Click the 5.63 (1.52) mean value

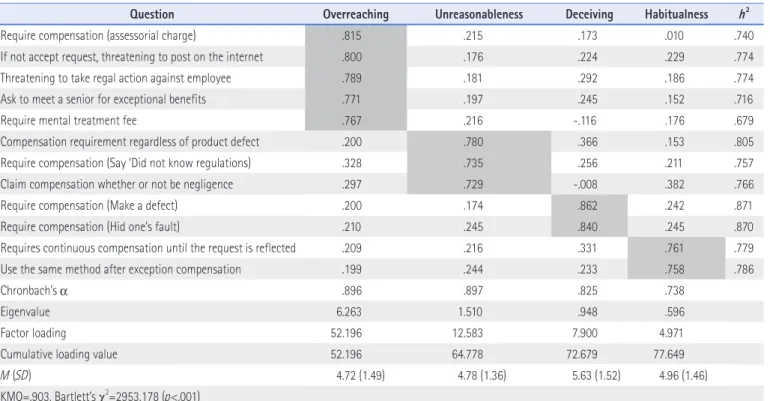tap(596, 375)
